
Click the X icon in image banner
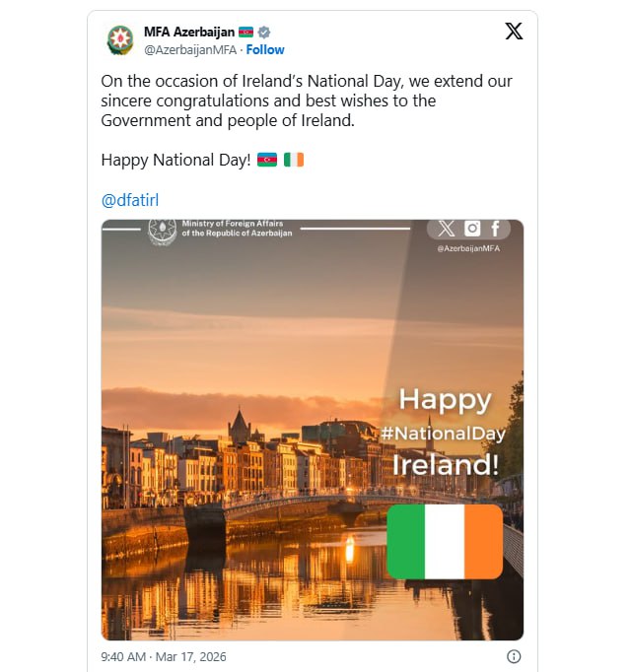[447, 229]
